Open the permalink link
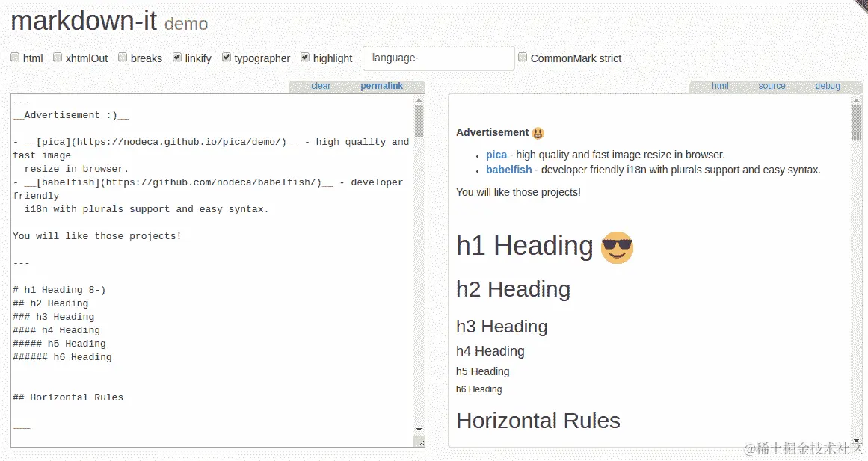 (x=381, y=86)
